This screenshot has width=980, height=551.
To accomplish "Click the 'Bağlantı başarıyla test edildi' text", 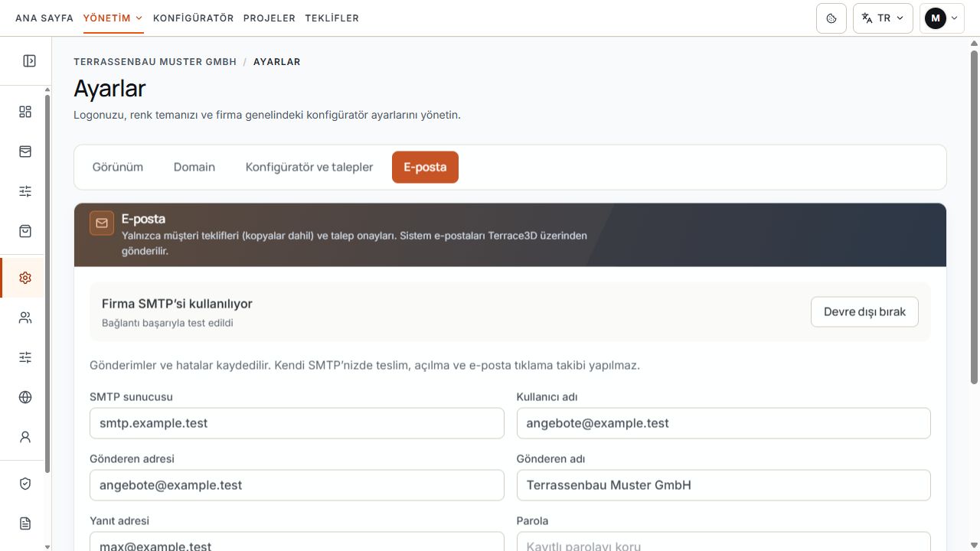I will [168, 323].
